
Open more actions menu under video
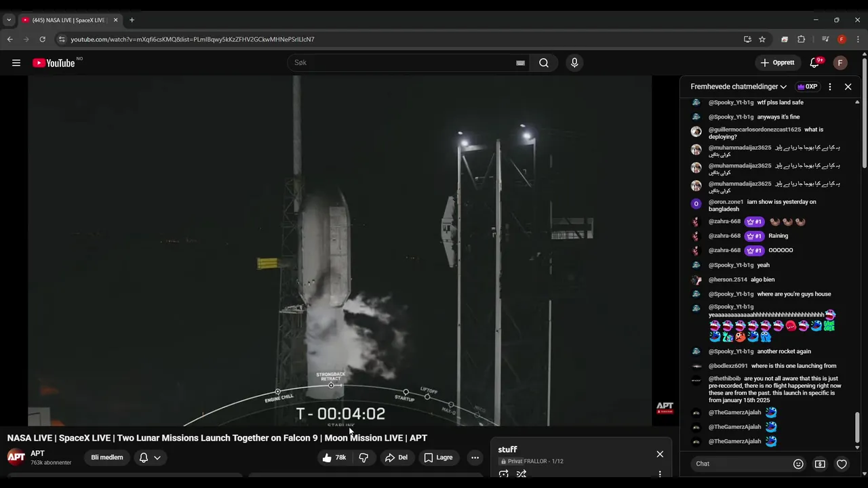(475, 457)
